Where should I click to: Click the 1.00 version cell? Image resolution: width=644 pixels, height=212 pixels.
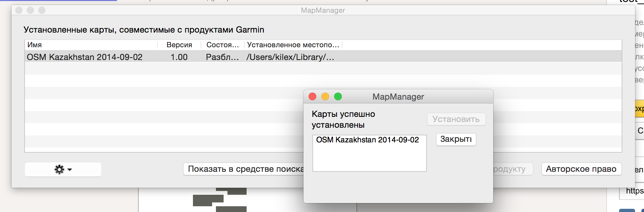click(x=179, y=57)
